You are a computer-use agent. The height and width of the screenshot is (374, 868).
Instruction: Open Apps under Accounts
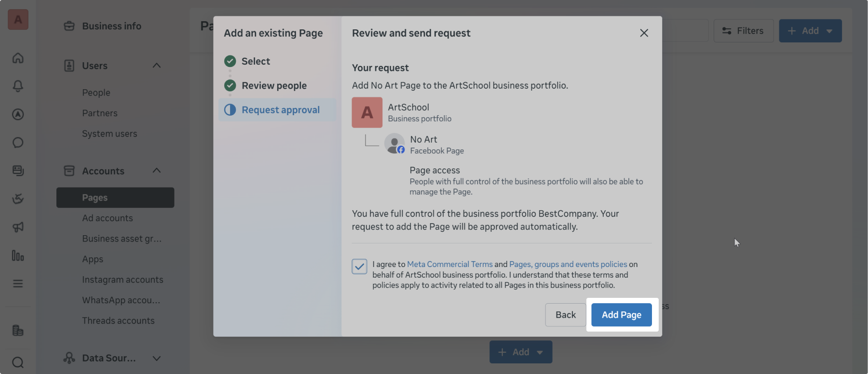[x=93, y=259]
